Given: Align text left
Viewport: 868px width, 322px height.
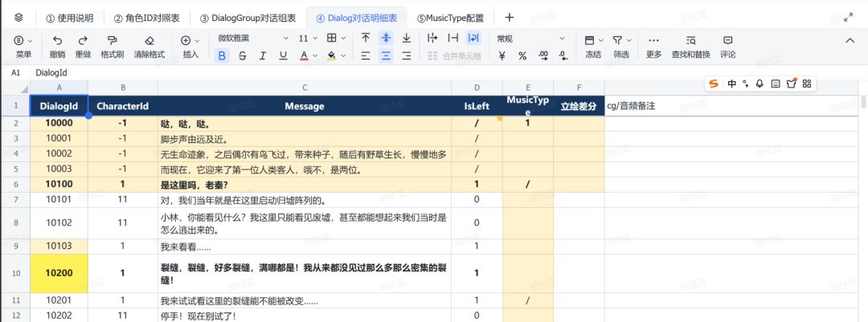Looking at the screenshot, I should tap(366, 55).
